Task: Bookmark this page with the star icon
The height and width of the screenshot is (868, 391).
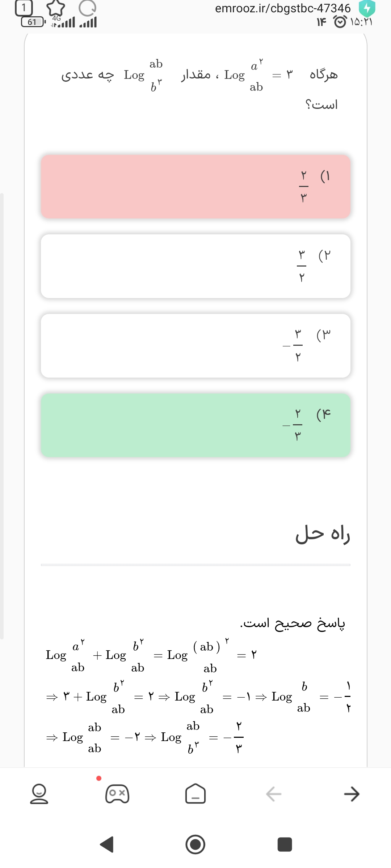Action: pyautogui.click(x=56, y=8)
